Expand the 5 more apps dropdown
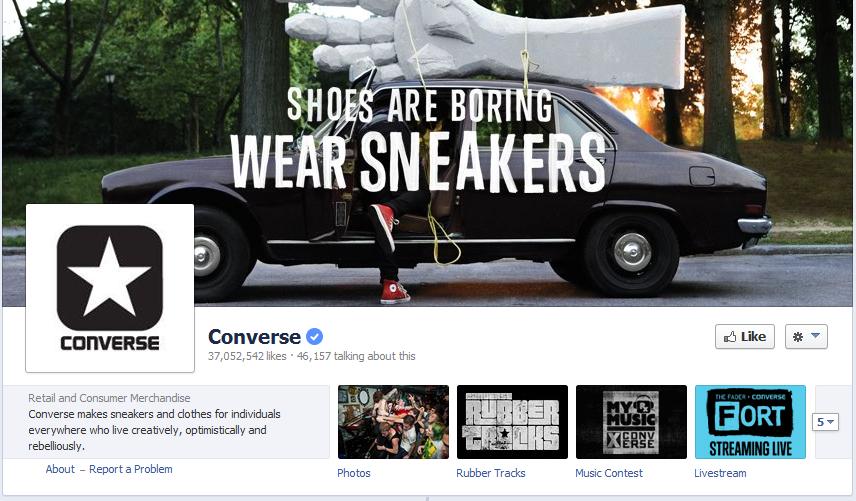 coord(825,422)
